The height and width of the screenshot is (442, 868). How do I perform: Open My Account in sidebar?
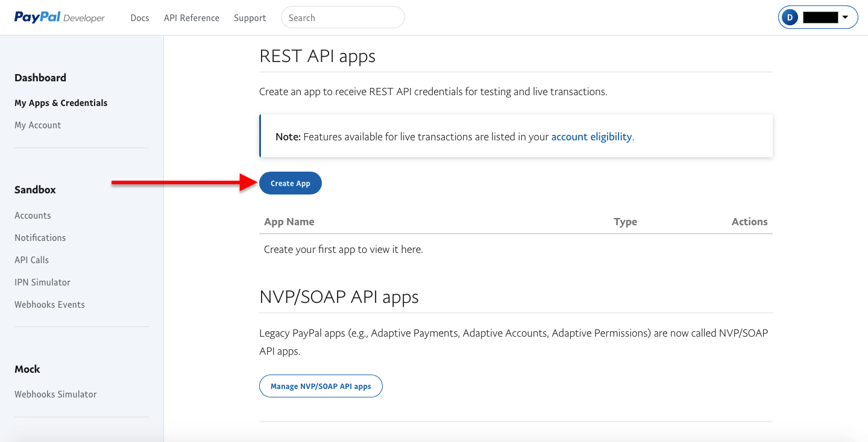[x=38, y=125]
